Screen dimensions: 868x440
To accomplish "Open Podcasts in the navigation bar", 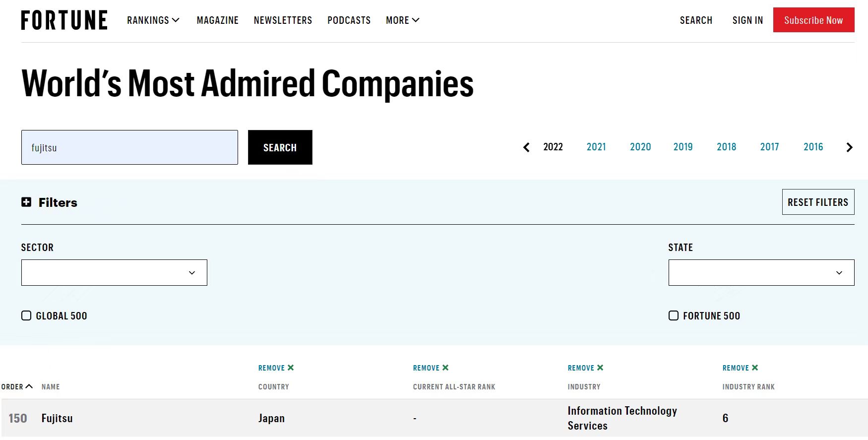I will click(x=349, y=20).
